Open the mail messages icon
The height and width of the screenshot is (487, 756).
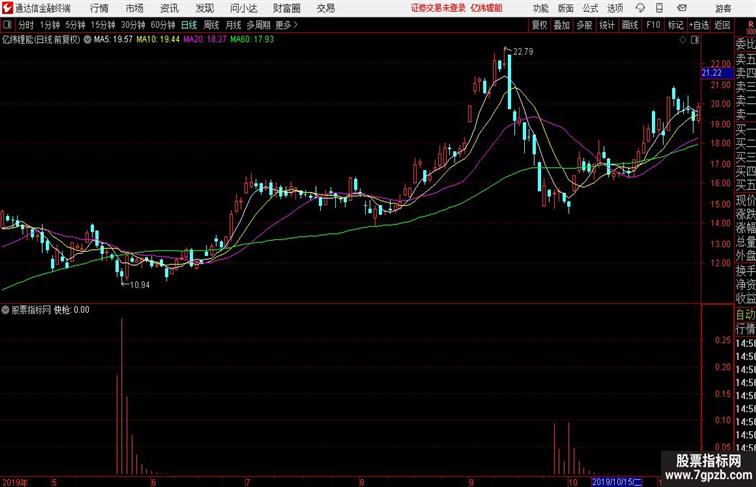pyautogui.click(x=682, y=8)
